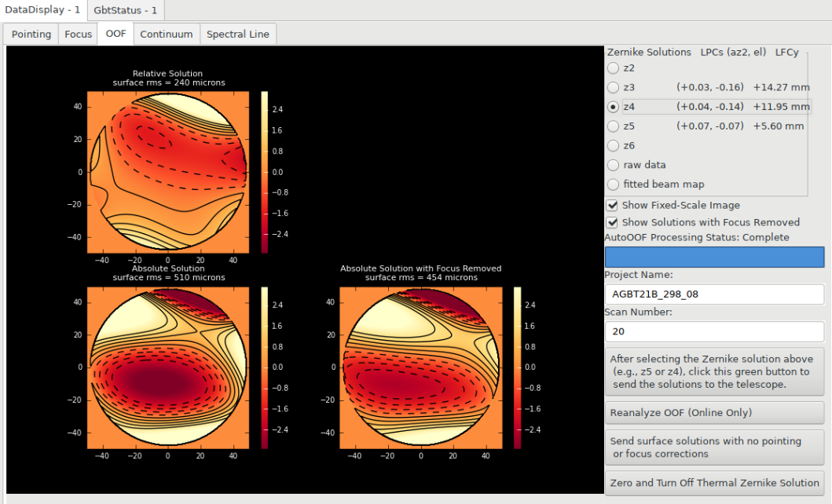The image size is (832, 504).
Task: Click the Absolute Solution color scale bar
Action: (x=264, y=368)
